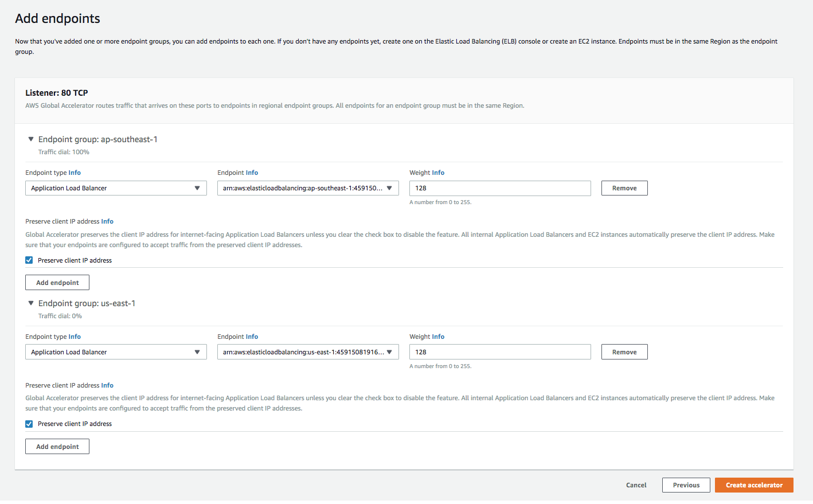The image size is (813, 504).
Task: Go back with the Previous button
Action: pos(686,485)
